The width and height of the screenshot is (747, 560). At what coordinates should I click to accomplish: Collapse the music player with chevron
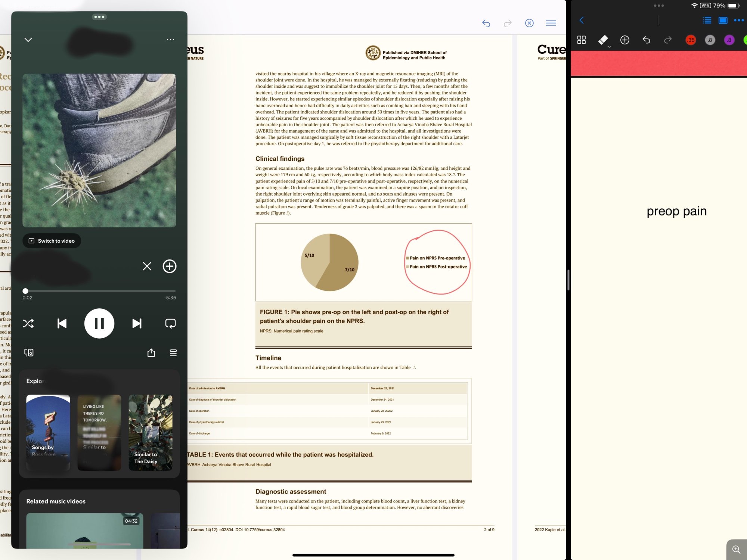pos(28,40)
